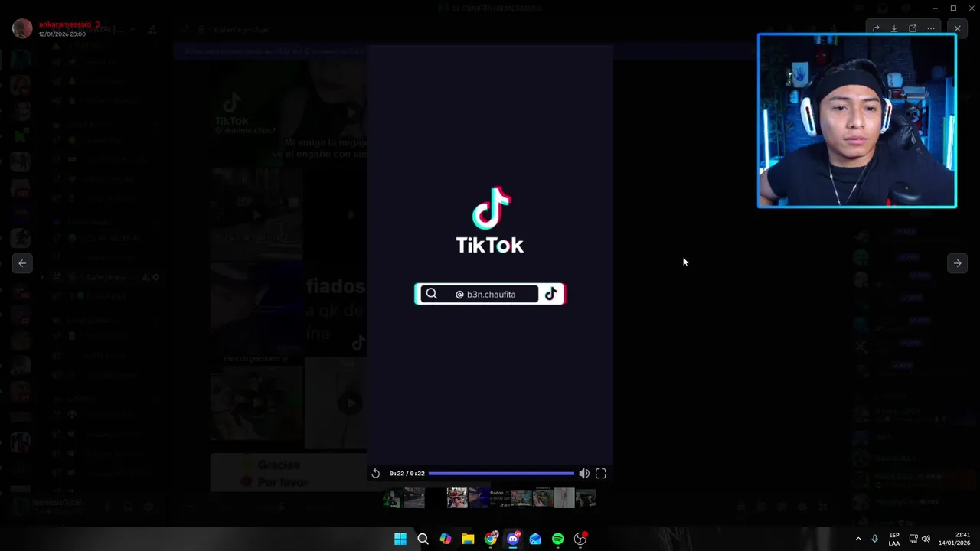Go to the next media with right arrow
The width and height of the screenshot is (980, 551).
click(957, 263)
